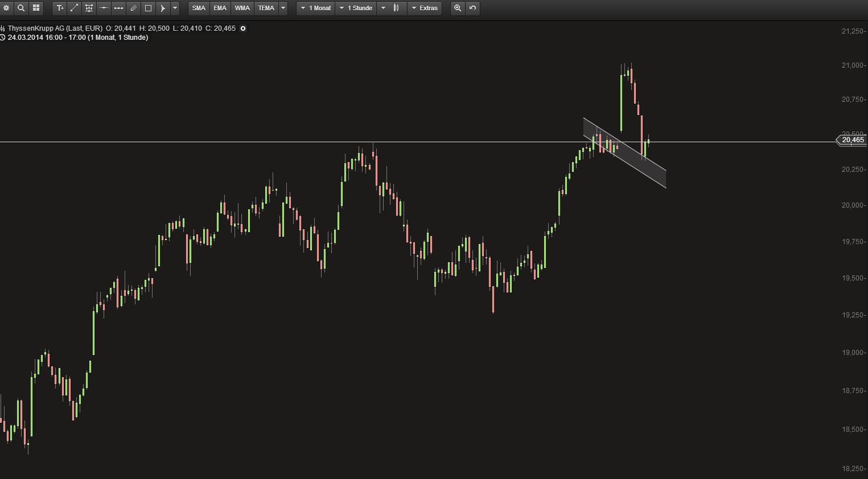Image resolution: width=868 pixels, height=479 pixels.
Task: Select the text annotation tool
Action: tap(60, 8)
